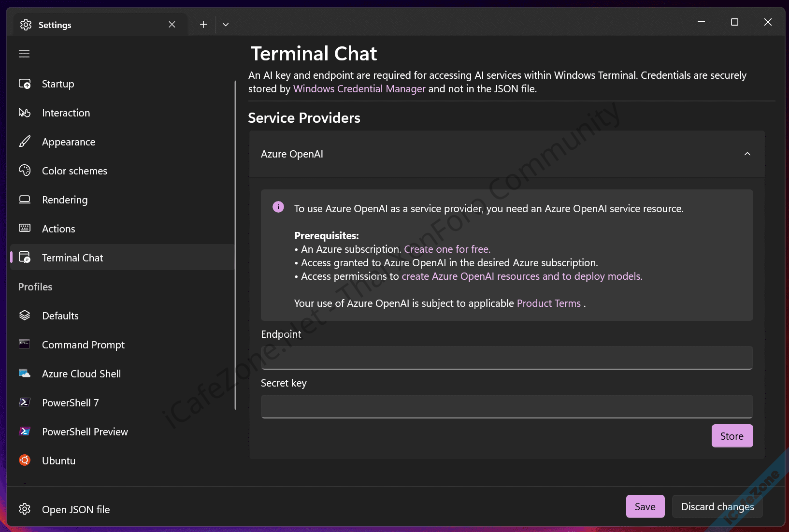Click the Azure Cloud Shell icon
The width and height of the screenshot is (789, 532).
[x=25, y=374]
